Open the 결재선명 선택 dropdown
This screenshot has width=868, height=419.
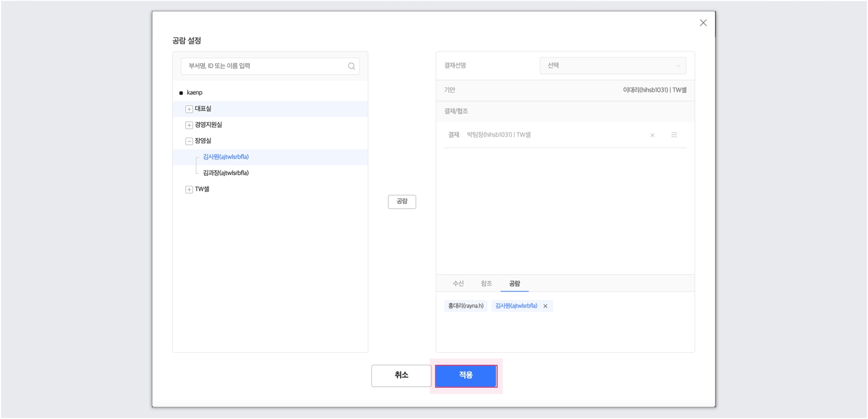click(612, 66)
